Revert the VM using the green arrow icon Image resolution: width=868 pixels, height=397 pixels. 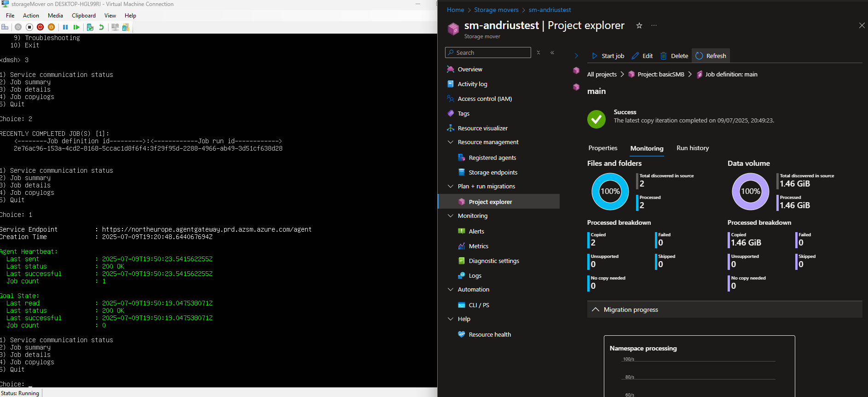(x=101, y=27)
